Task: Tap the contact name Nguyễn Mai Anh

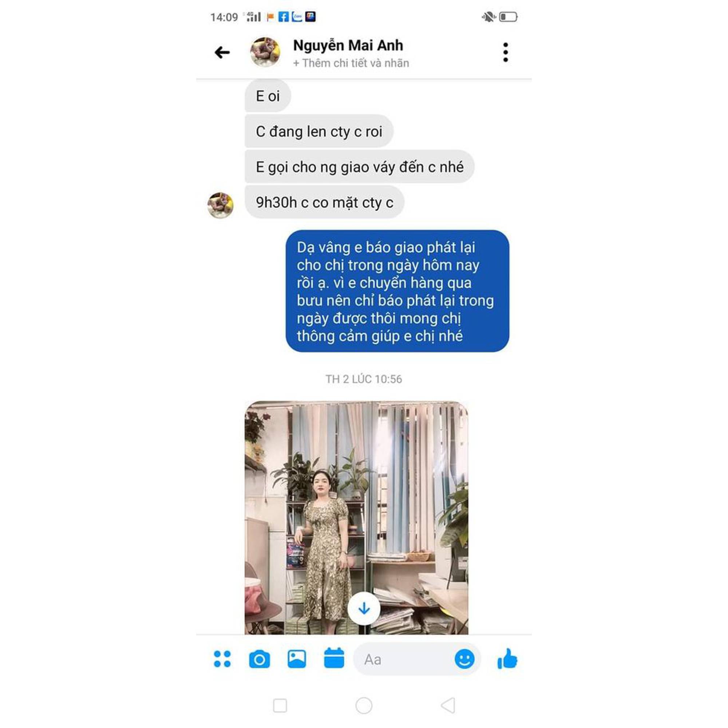Action: [348, 45]
